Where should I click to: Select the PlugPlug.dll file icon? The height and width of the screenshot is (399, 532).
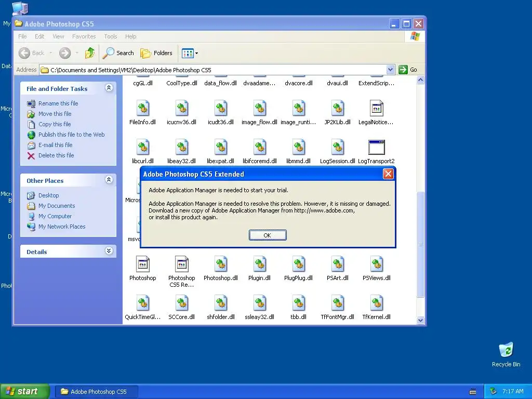[299, 264]
